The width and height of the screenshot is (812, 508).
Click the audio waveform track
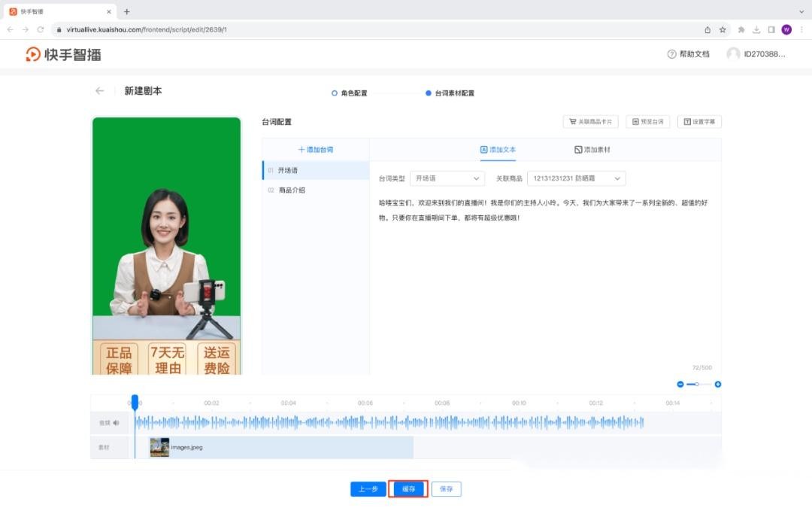(x=389, y=422)
